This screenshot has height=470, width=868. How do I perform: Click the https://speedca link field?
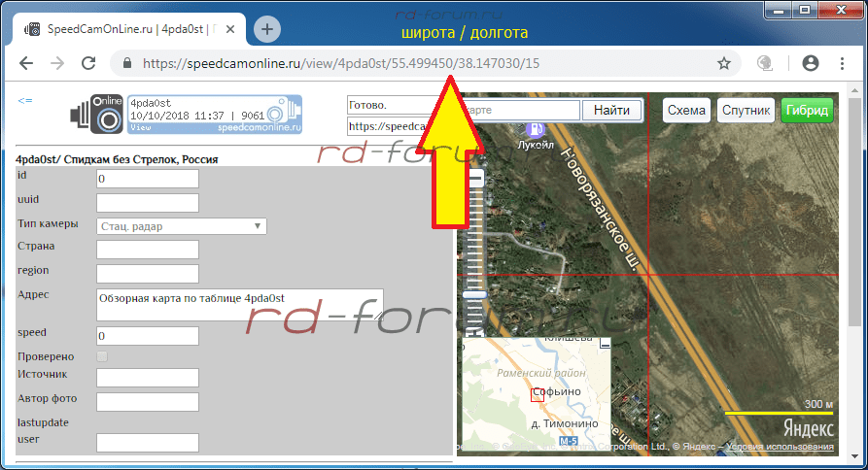[388, 126]
